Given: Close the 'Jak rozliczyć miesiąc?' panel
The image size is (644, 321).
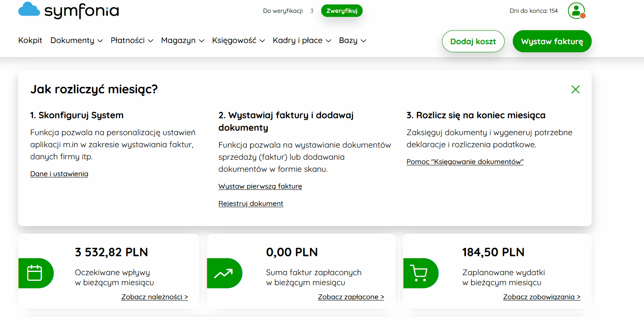Looking at the screenshot, I should tap(576, 89).
